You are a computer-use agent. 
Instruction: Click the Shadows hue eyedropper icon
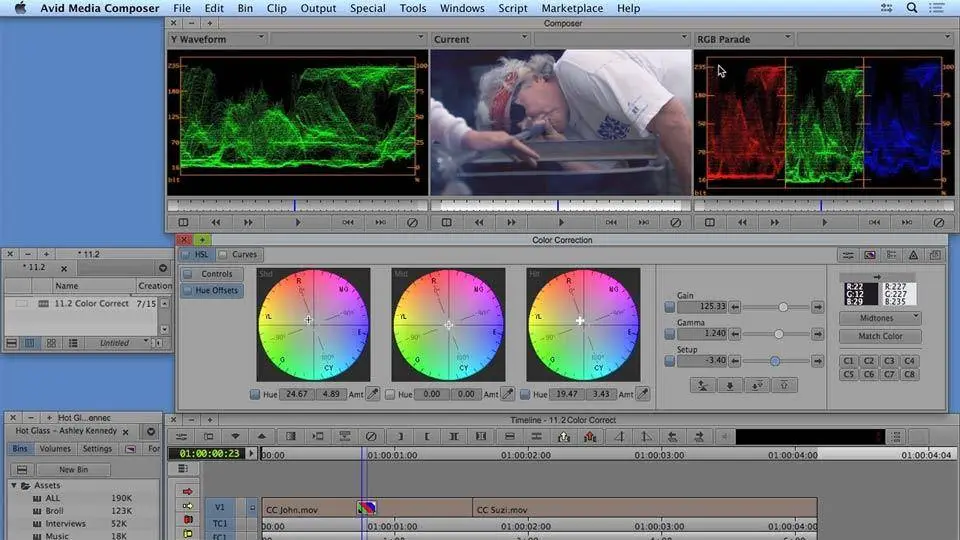[372, 394]
